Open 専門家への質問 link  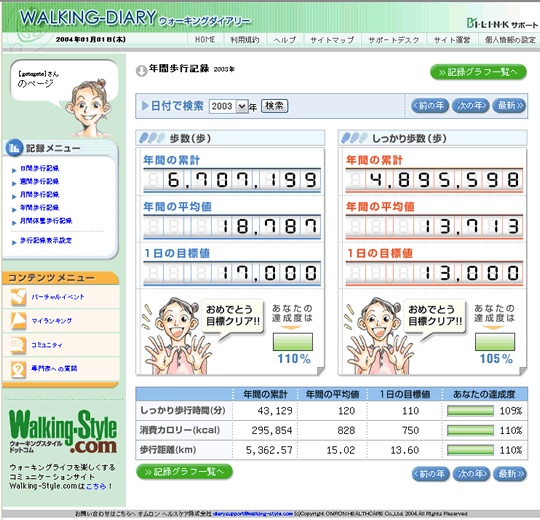pos(54,369)
